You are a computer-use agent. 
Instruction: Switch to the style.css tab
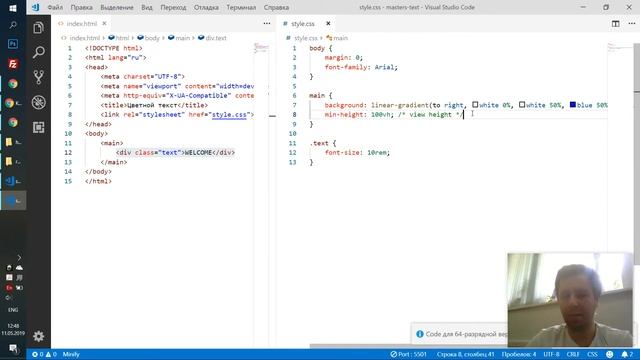tap(303, 24)
